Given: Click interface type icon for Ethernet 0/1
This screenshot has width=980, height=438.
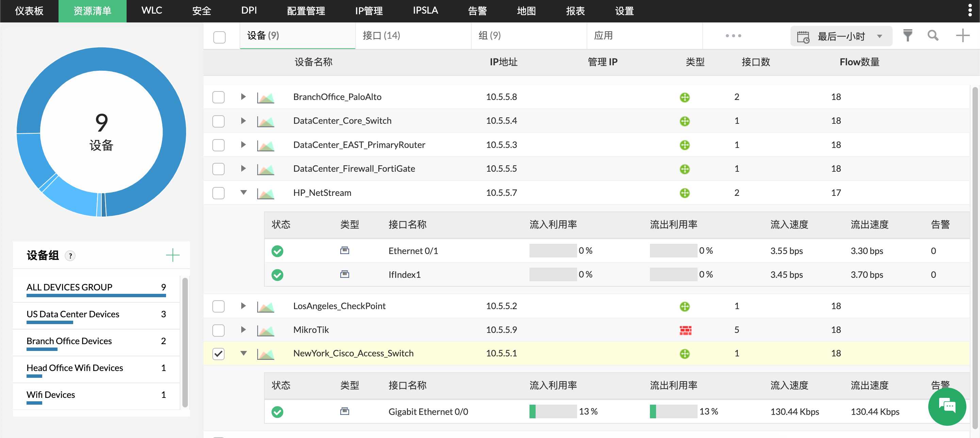Looking at the screenshot, I should (345, 250).
